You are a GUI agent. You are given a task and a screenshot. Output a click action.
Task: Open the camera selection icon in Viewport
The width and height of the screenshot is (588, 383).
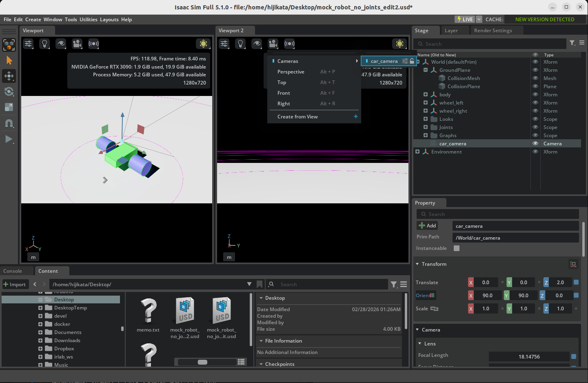[77, 44]
